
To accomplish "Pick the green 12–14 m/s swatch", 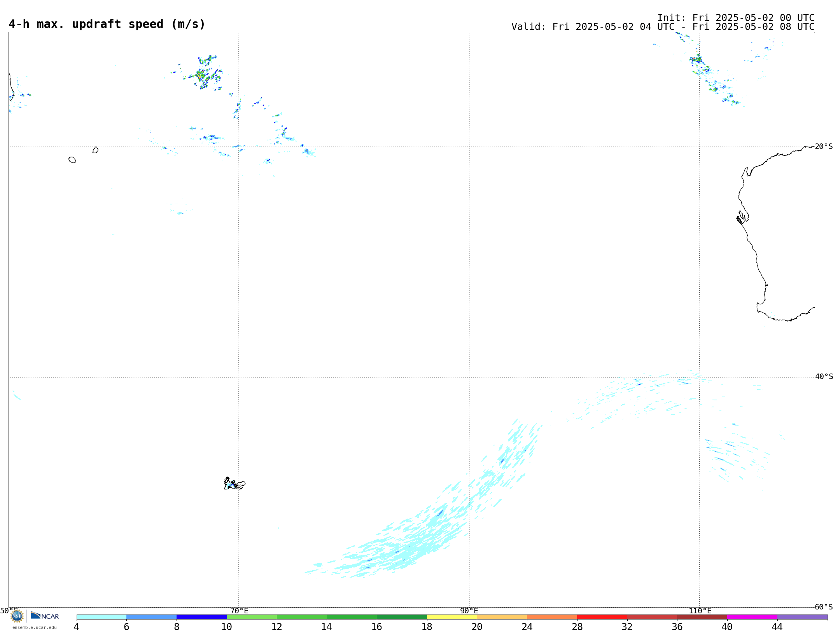I will pyautogui.click(x=302, y=617).
